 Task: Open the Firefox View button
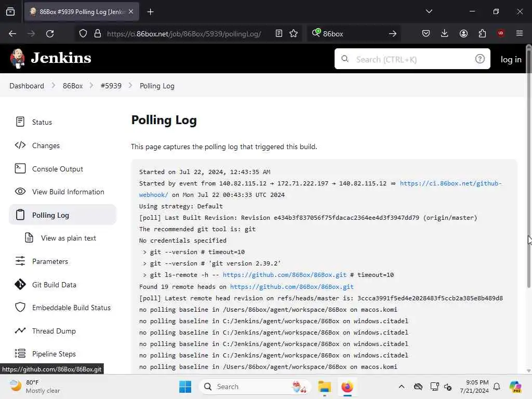coord(10,11)
